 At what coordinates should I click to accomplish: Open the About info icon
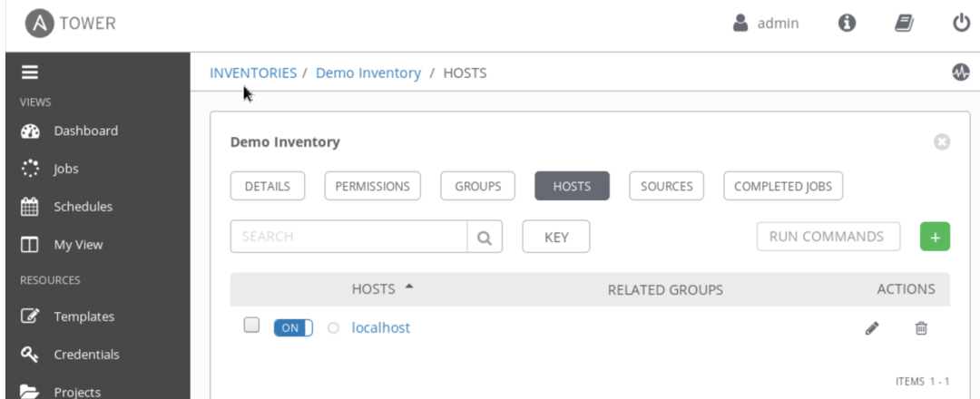(847, 24)
